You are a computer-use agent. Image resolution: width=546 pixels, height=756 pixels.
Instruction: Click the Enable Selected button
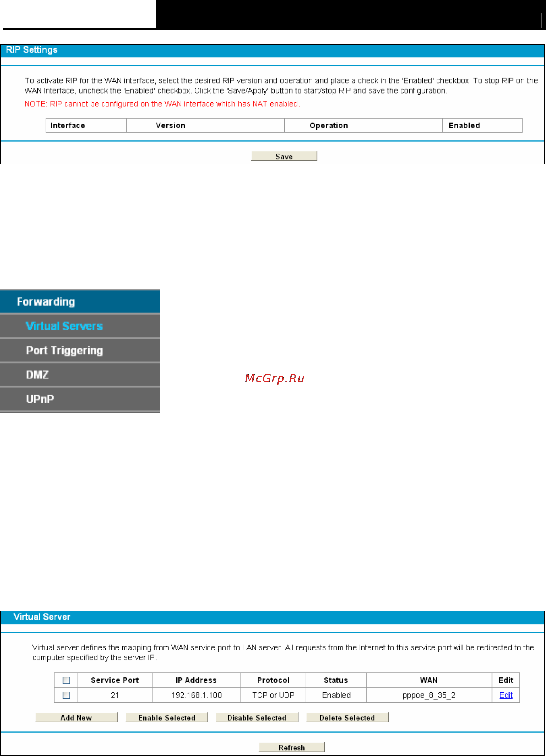click(167, 717)
